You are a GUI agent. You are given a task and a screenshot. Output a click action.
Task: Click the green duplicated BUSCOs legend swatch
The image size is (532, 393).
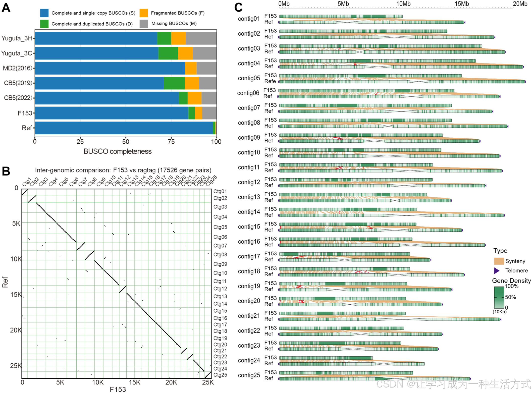tap(44, 24)
